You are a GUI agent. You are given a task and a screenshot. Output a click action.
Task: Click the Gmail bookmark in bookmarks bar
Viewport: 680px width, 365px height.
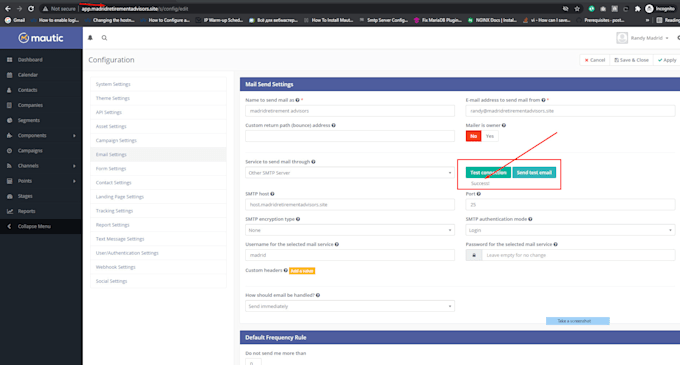click(15, 20)
